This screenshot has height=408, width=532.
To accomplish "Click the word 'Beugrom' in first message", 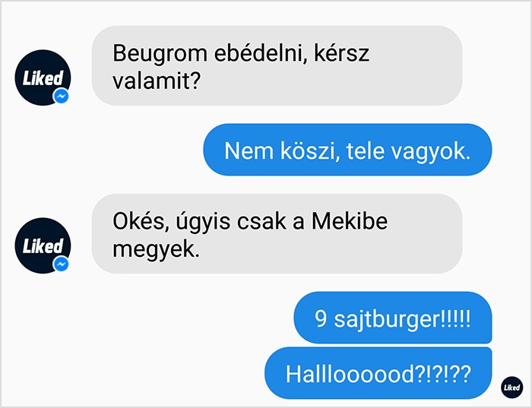I will [160, 54].
